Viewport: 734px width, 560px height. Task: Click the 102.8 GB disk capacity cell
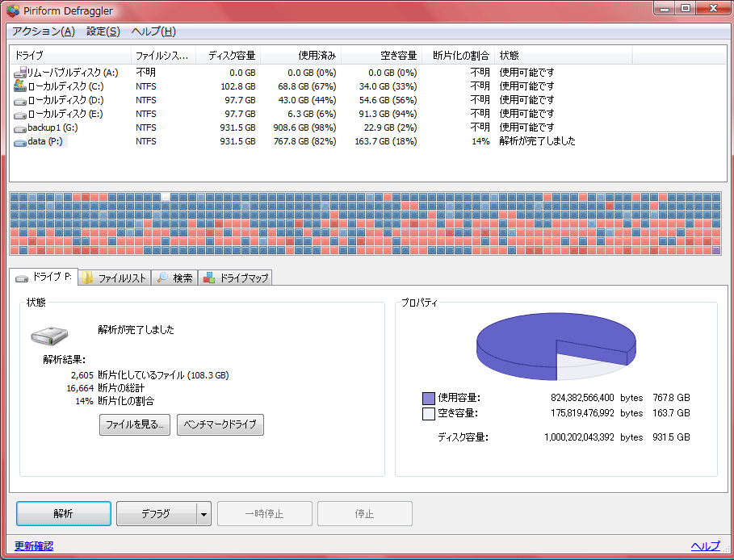(237, 86)
